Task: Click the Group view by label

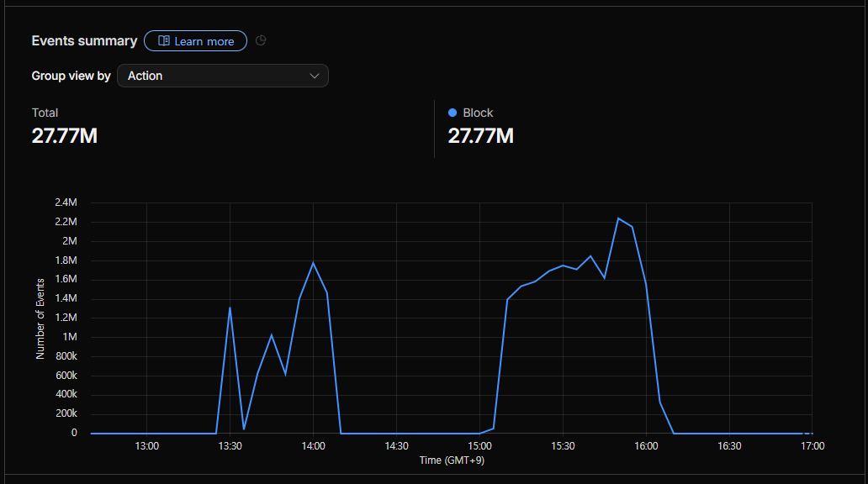Action: pos(71,76)
